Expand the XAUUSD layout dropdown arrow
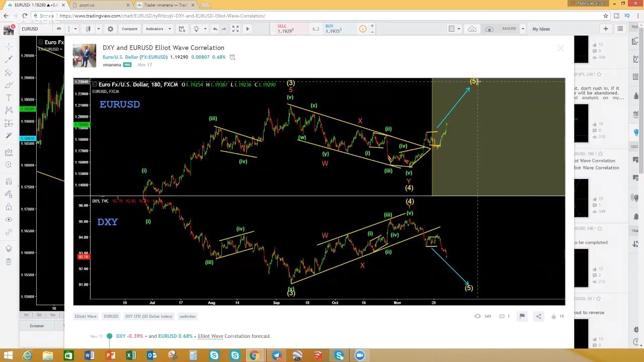This screenshot has width=644, height=362. (523, 29)
